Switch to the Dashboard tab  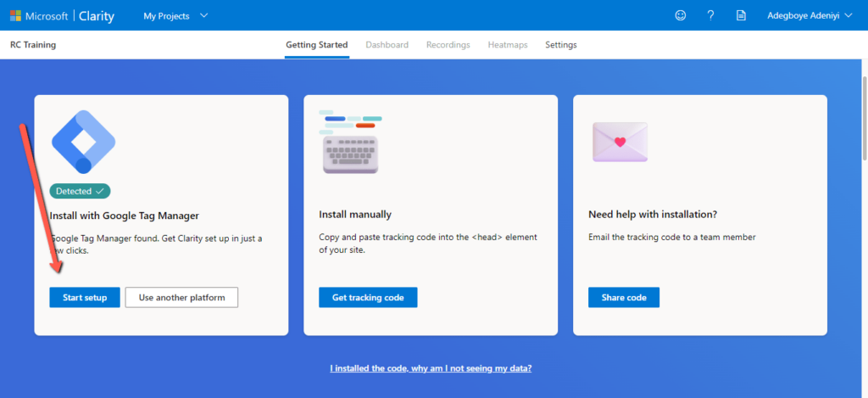pos(387,45)
